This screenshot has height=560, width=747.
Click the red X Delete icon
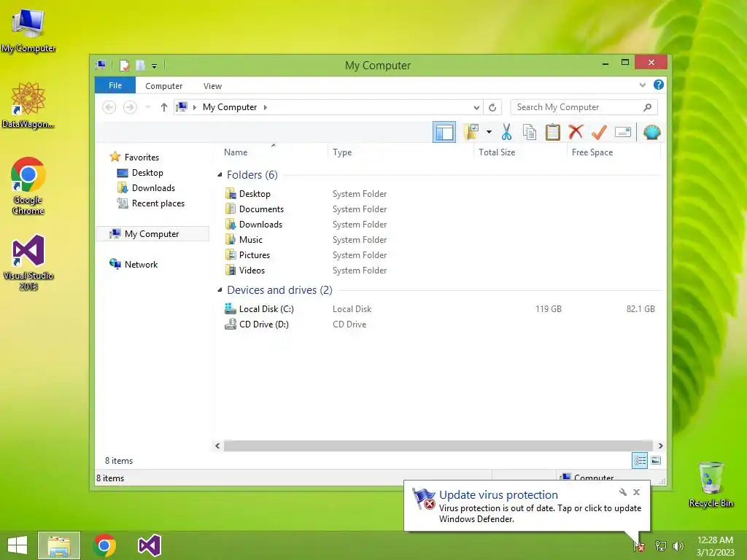pyautogui.click(x=576, y=132)
